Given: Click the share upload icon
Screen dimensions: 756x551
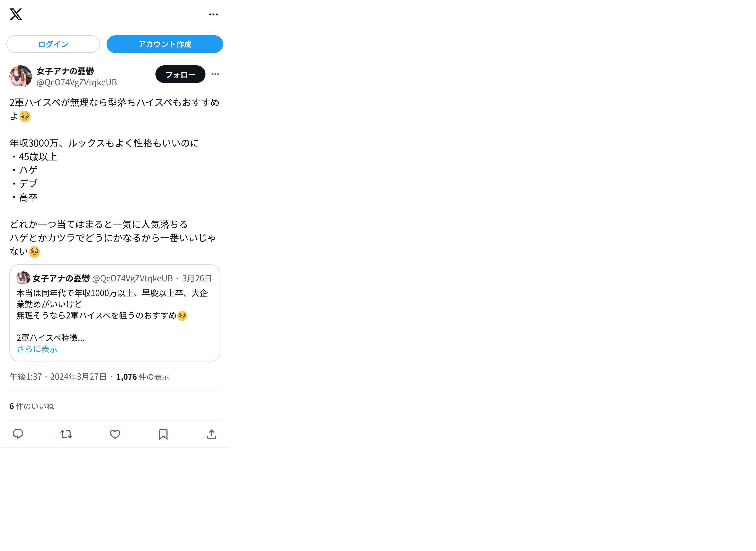Looking at the screenshot, I should pos(212,434).
